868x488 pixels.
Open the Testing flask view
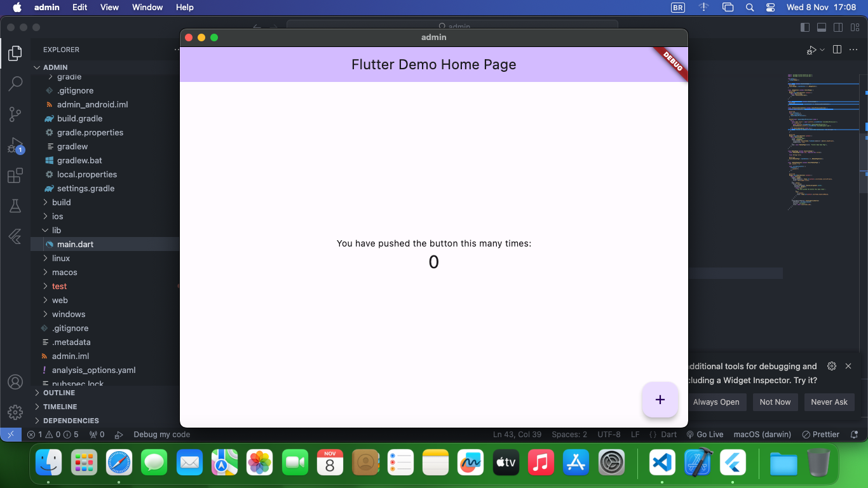pos(15,206)
